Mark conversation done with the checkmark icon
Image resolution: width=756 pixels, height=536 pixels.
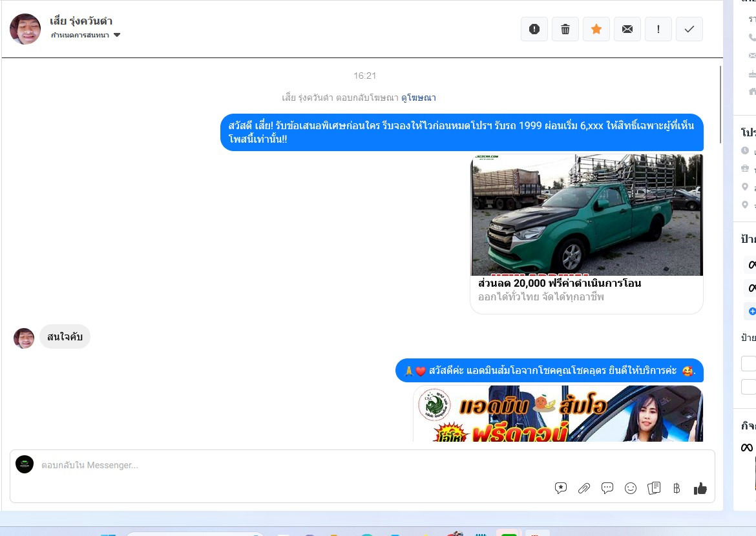point(689,29)
